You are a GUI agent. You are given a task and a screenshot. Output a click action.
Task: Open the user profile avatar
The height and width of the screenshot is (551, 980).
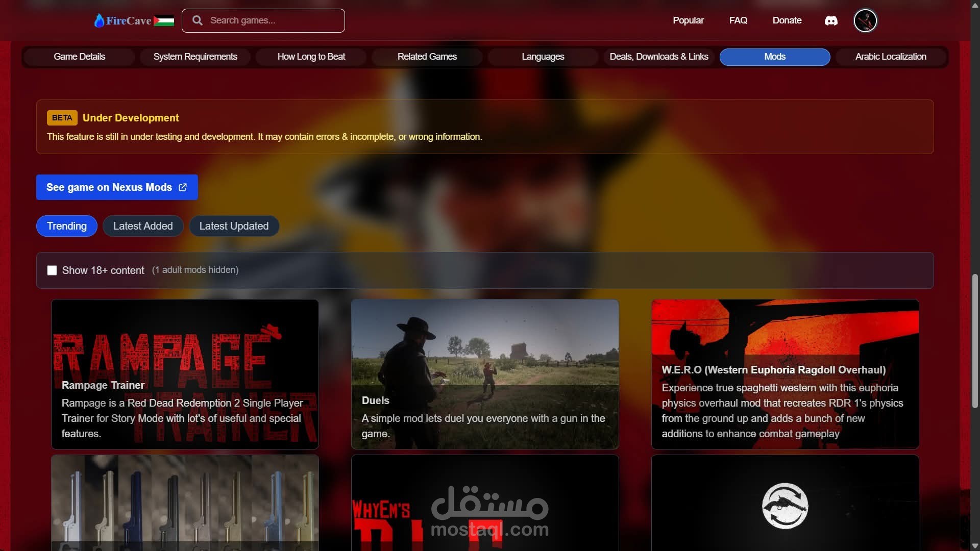pyautogui.click(x=865, y=21)
